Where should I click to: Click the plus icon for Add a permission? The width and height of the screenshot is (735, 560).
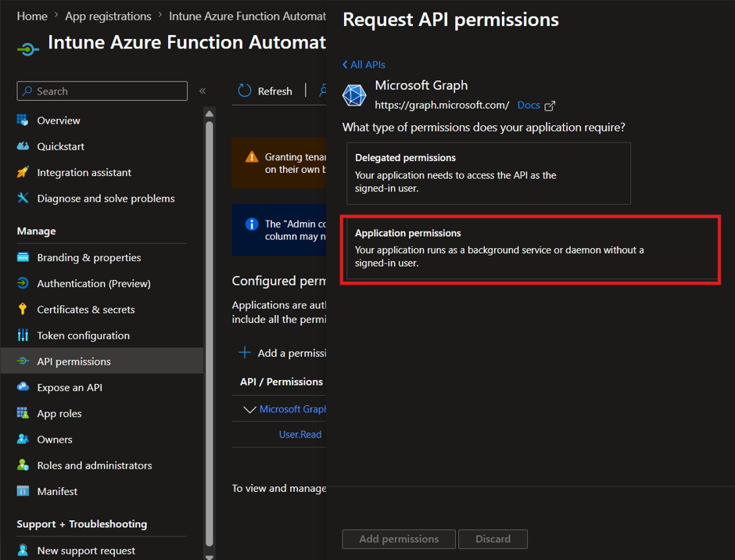[x=245, y=352]
